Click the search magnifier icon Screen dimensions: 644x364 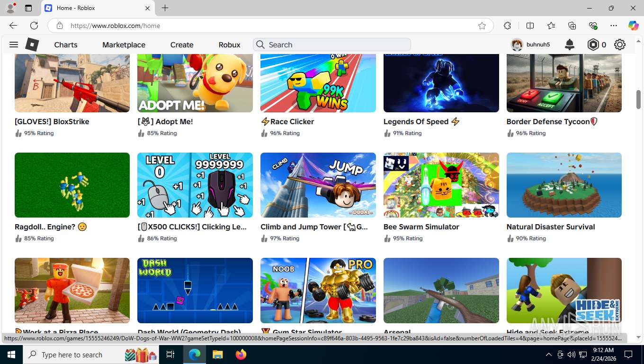(x=260, y=45)
